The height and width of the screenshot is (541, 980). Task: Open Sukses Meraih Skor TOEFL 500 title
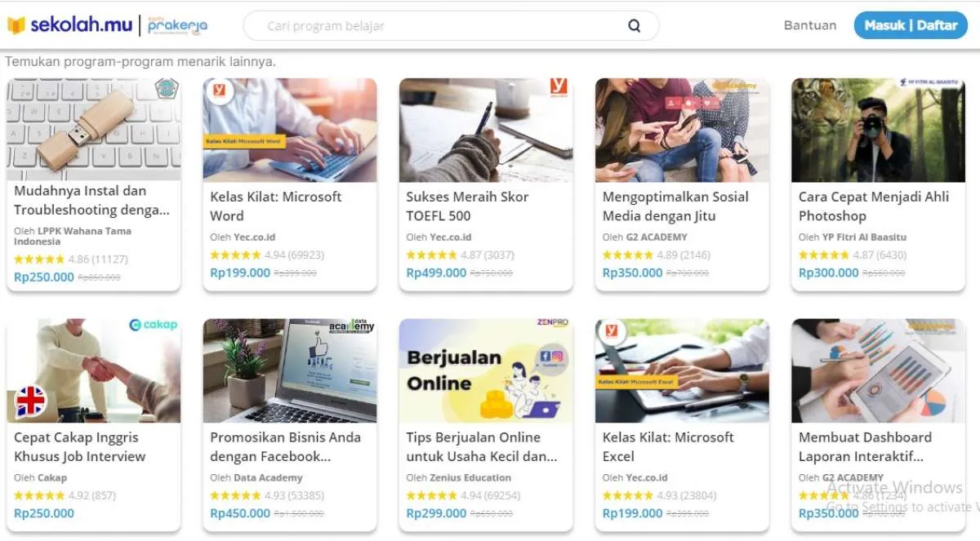click(x=467, y=206)
